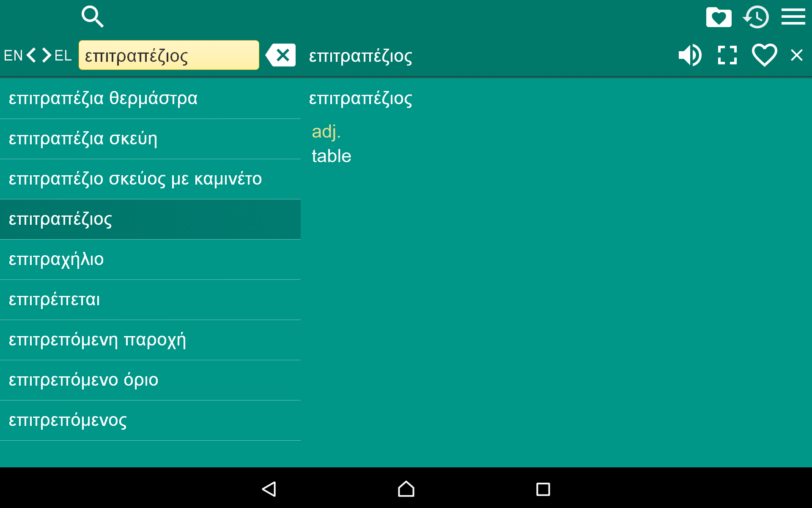This screenshot has height=508, width=812.
Task: Close the current definition panel
Action: click(x=797, y=55)
